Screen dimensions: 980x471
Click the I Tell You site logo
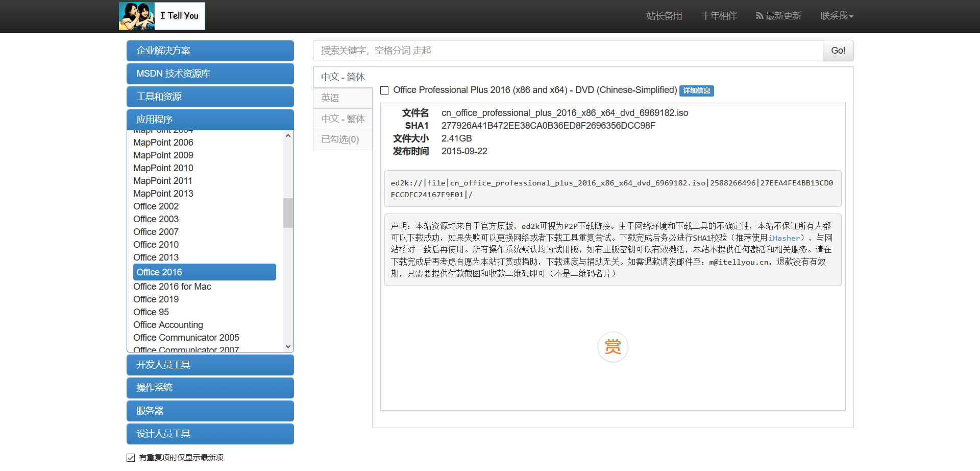point(162,16)
